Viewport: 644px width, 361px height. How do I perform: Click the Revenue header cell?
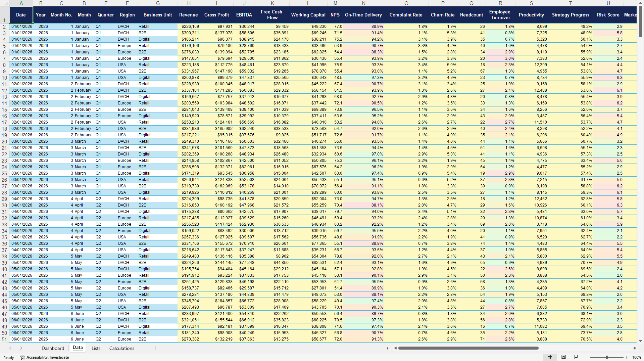click(189, 15)
